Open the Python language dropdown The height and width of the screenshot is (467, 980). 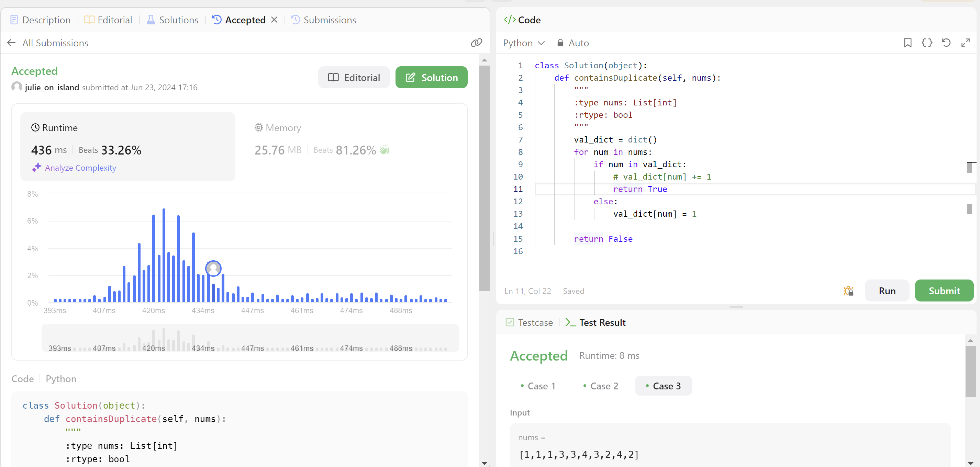[523, 43]
